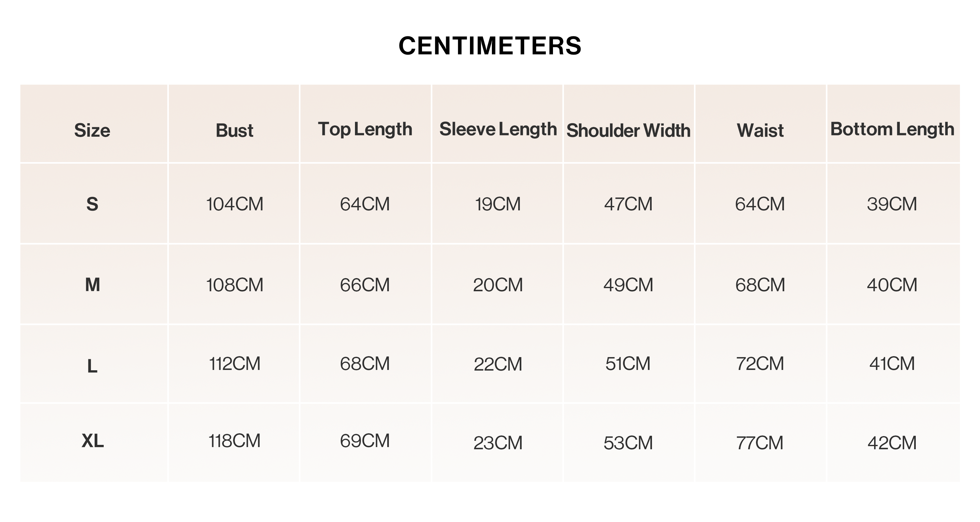
Task: Click the CENTIMETERS heading
Action: [x=490, y=46]
